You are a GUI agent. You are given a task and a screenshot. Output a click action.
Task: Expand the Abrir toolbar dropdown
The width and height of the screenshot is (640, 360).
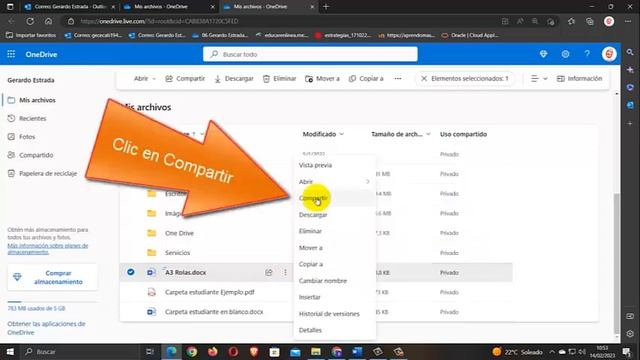point(145,78)
